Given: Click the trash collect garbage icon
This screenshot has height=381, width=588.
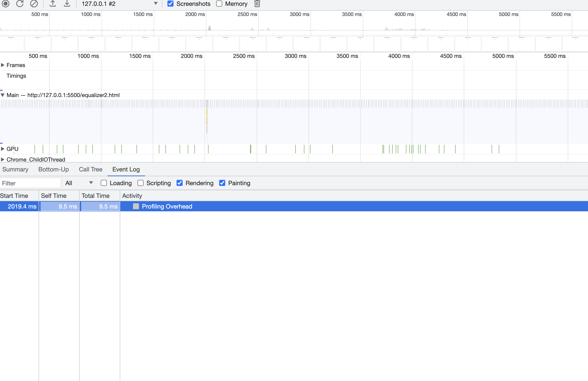Looking at the screenshot, I should coord(257,4).
